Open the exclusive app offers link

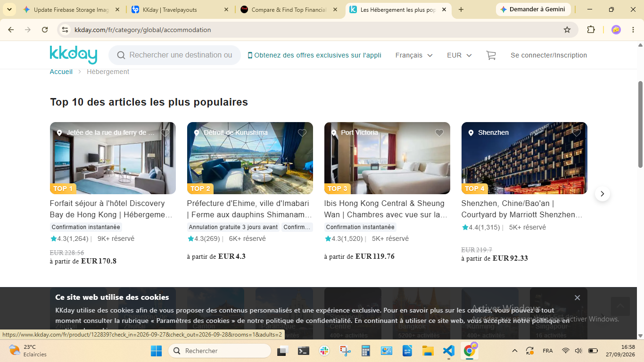pos(314,55)
